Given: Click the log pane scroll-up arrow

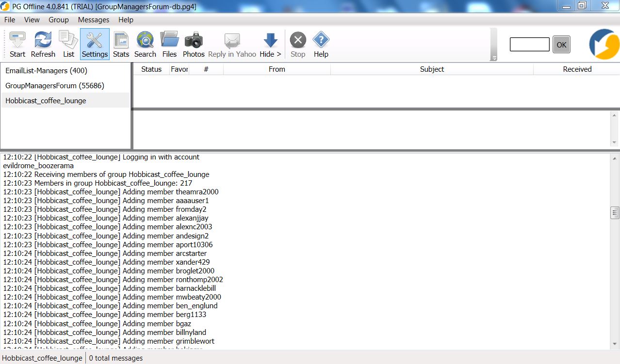Looking at the screenshot, I should click(x=615, y=158).
